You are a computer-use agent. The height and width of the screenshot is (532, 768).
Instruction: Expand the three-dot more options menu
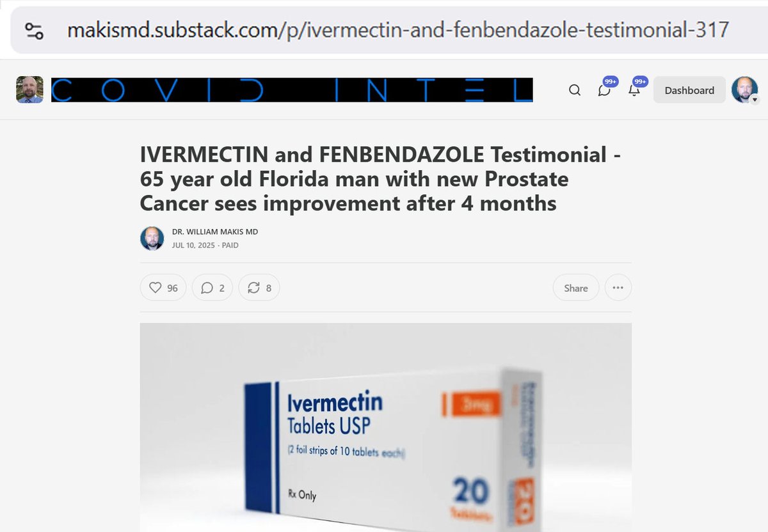coord(618,288)
